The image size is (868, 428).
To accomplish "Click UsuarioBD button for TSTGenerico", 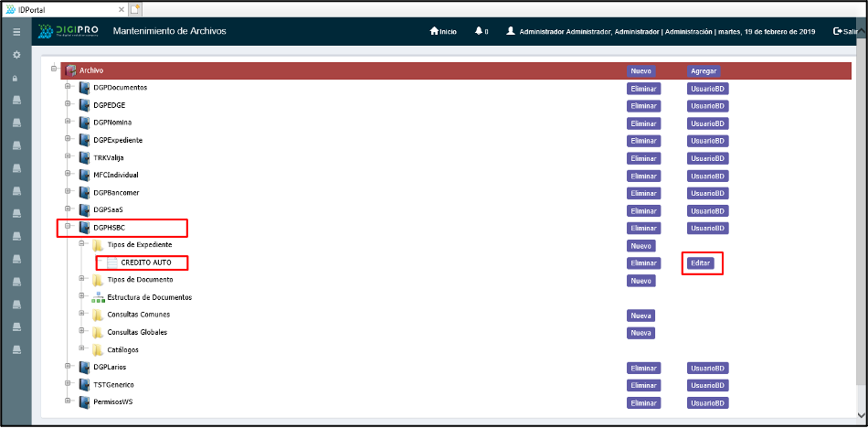I will pyautogui.click(x=707, y=385).
